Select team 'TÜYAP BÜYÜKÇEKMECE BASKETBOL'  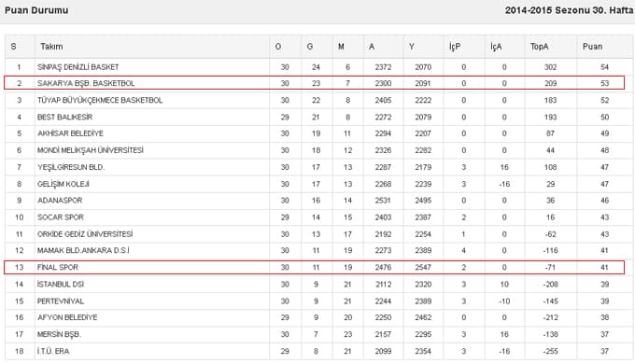point(100,100)
